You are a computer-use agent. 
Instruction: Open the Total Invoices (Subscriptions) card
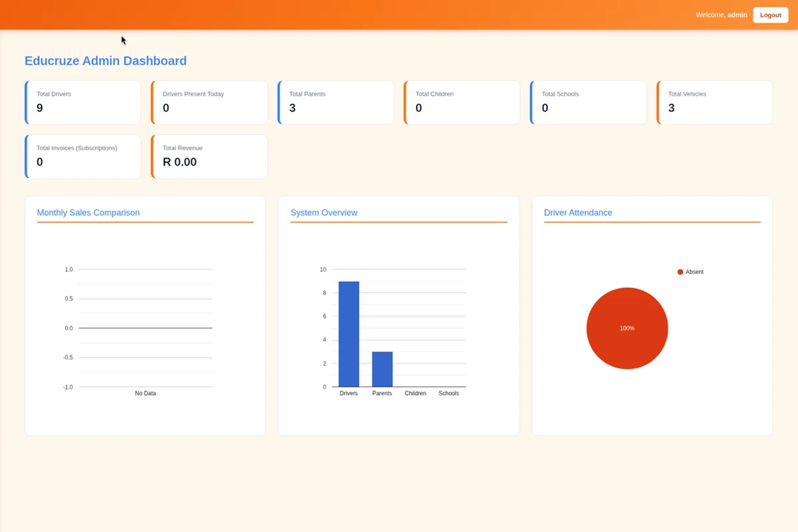[x=82, y=156]
